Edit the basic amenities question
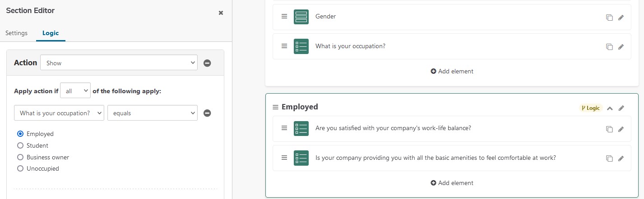The width and height of the screenshot is (644, 199). tap(621, 158)
